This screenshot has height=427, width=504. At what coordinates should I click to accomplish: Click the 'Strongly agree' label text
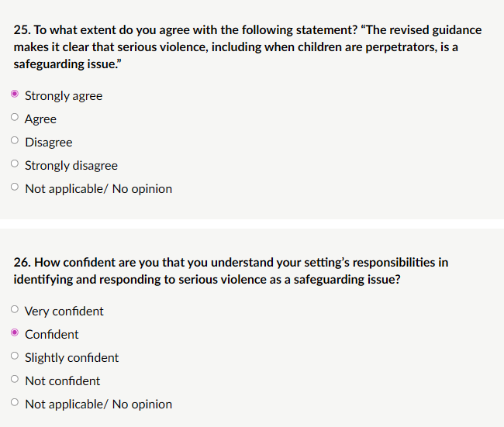pos(64,96)
